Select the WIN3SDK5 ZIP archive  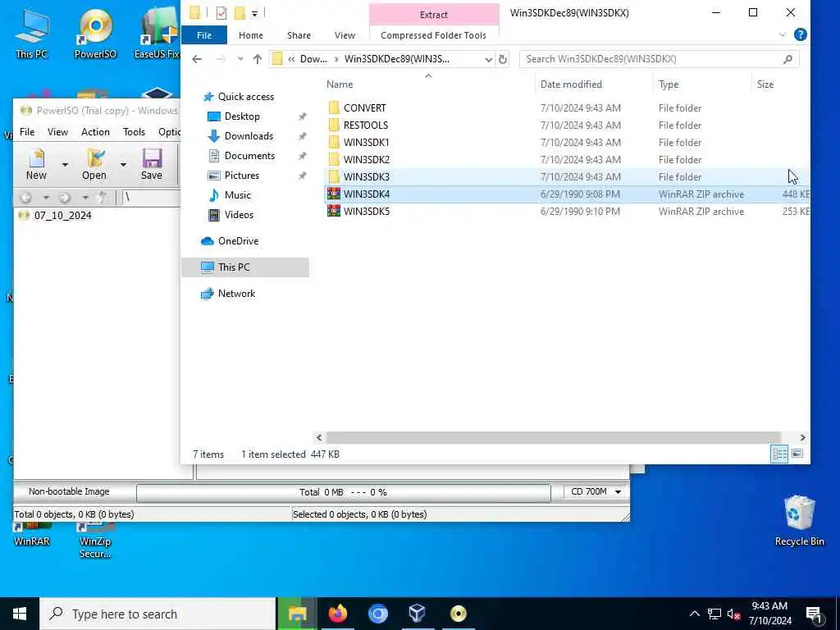pyautogui.click(x=568, y=212)
